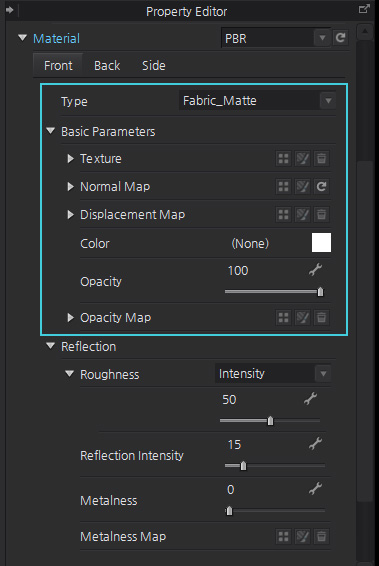Viewport: 379px width, 566px height.
Task: Collapse the Roughness section
Action: click(x=69, y=374)
